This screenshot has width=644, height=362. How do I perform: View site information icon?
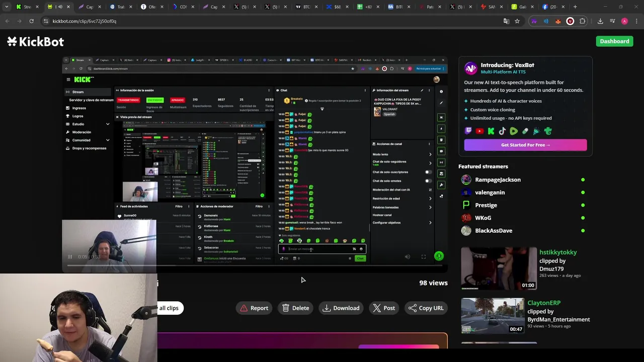46,21
